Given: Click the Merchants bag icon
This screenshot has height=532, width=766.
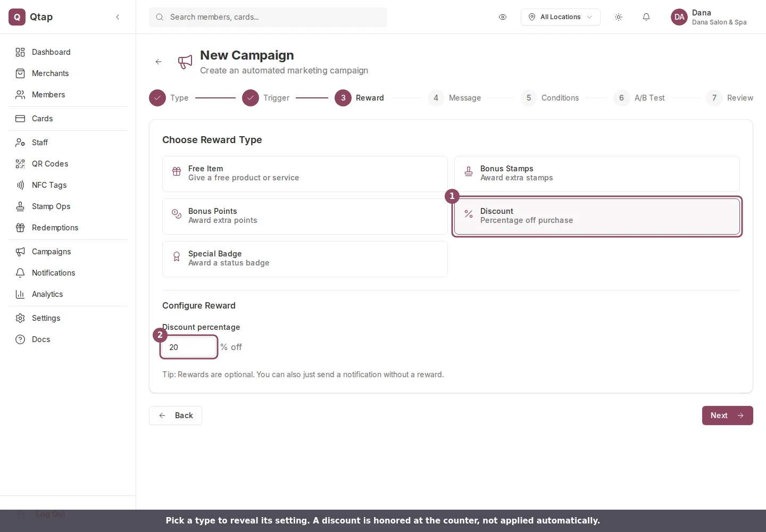Looking at the screenshot, I should (x=20, y=73).
